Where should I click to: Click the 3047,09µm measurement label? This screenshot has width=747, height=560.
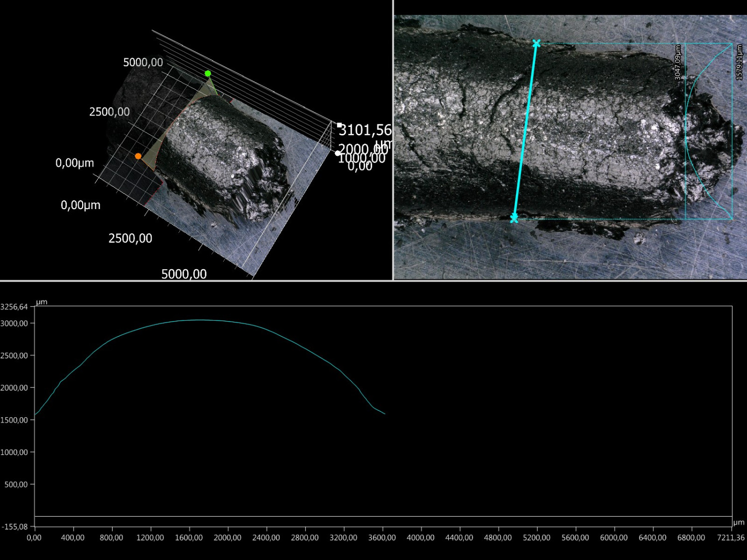(x=678, y=62)
